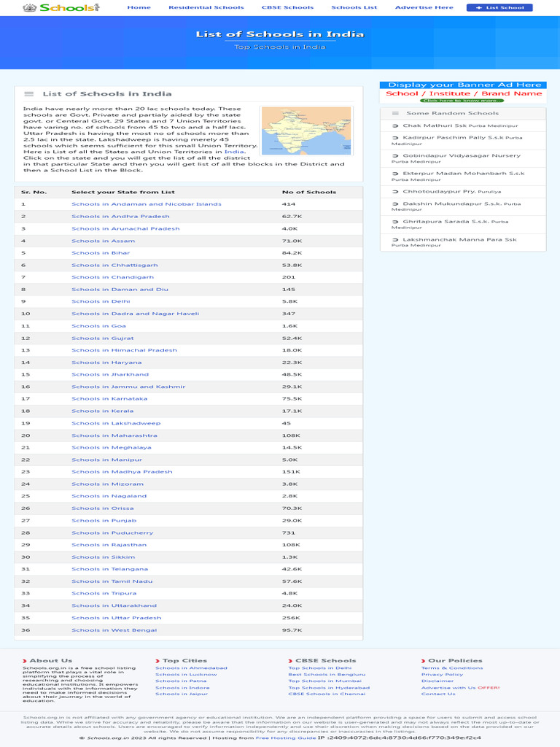
Task: Open CBSE Schools menu item
Action: (287, 7)
